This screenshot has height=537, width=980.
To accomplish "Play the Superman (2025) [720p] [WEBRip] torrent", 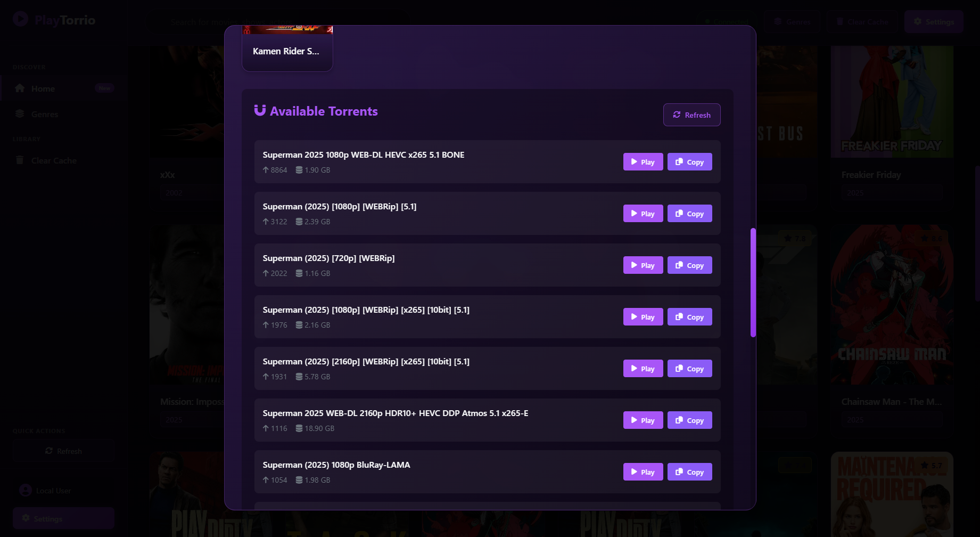I will pyautogui.click(x=643, y=265).
